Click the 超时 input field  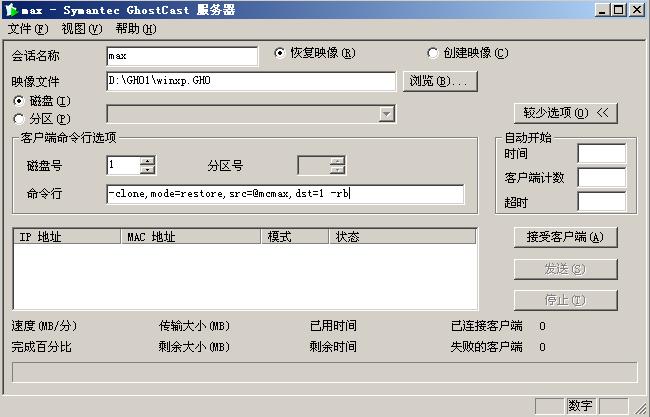(601, 202)
